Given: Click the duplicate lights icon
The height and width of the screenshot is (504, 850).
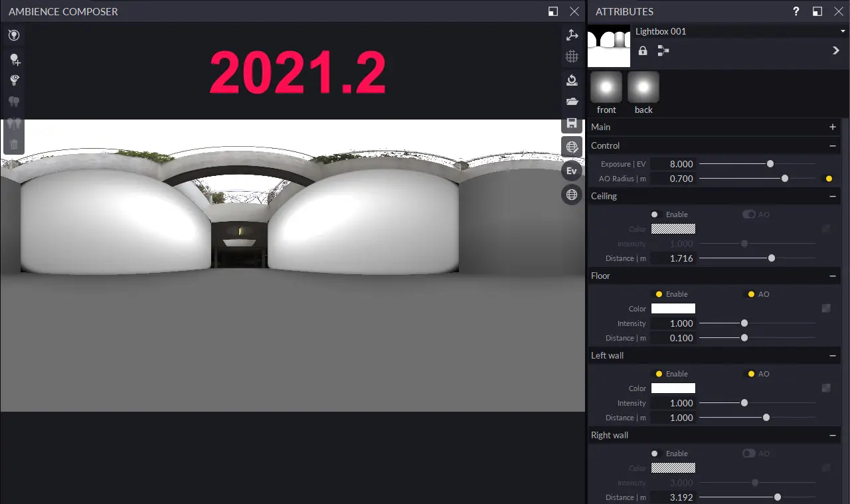Looking at the screenshot, I should pyautogui.click(x=13, y=101).
